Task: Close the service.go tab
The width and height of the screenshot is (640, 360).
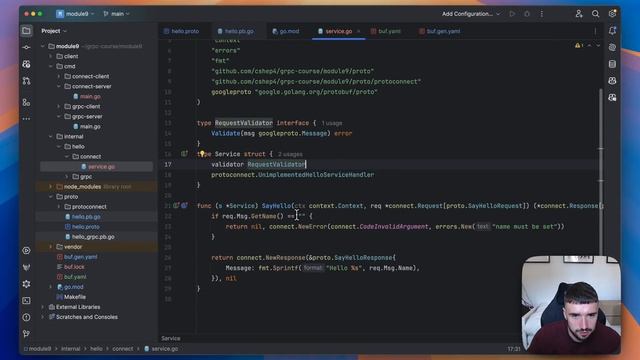Action: tap(358, 31)
